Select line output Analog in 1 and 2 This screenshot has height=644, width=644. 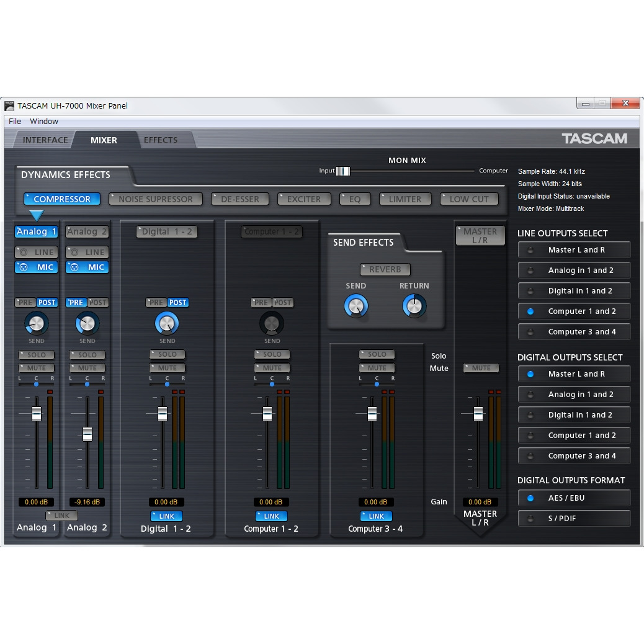click(x=574, y=271)
